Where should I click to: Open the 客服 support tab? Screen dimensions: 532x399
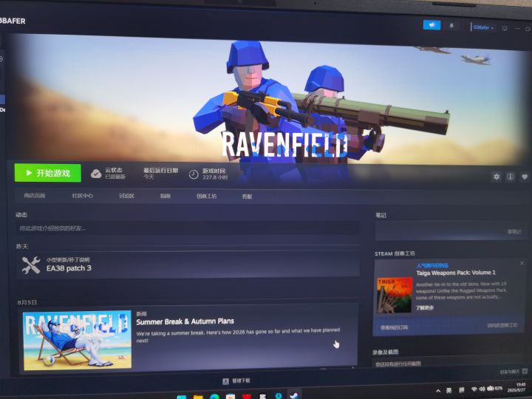247,197
